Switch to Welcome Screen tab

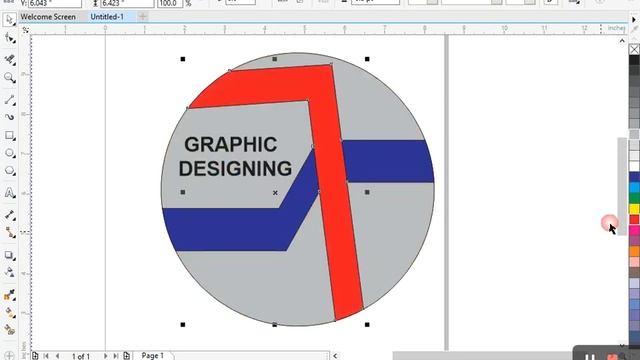(48, 17)
